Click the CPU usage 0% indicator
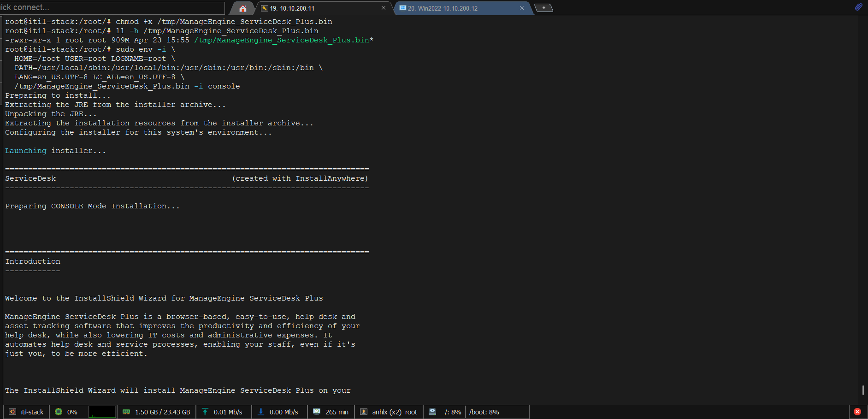 click(x=66, y=412)
